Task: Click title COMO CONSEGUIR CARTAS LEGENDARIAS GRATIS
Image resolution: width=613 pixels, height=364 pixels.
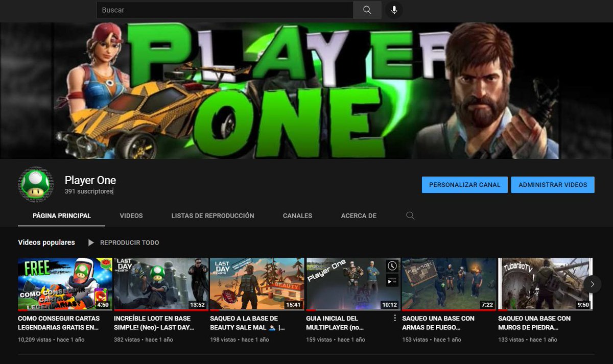Action: tap(59, 323)
